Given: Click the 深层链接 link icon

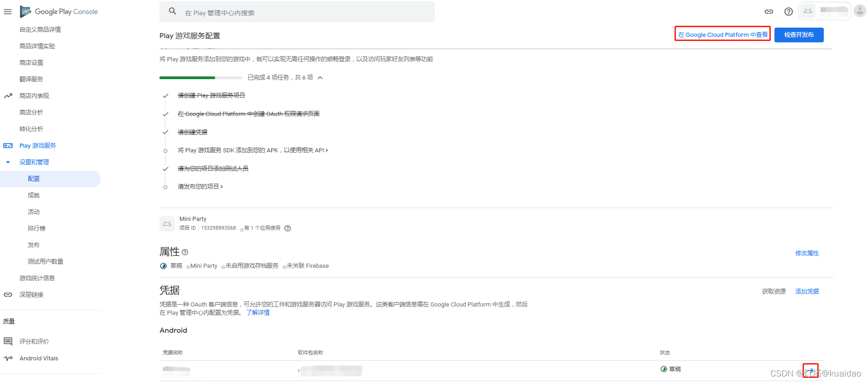Looking at the screenshot, I should point(8,295).
